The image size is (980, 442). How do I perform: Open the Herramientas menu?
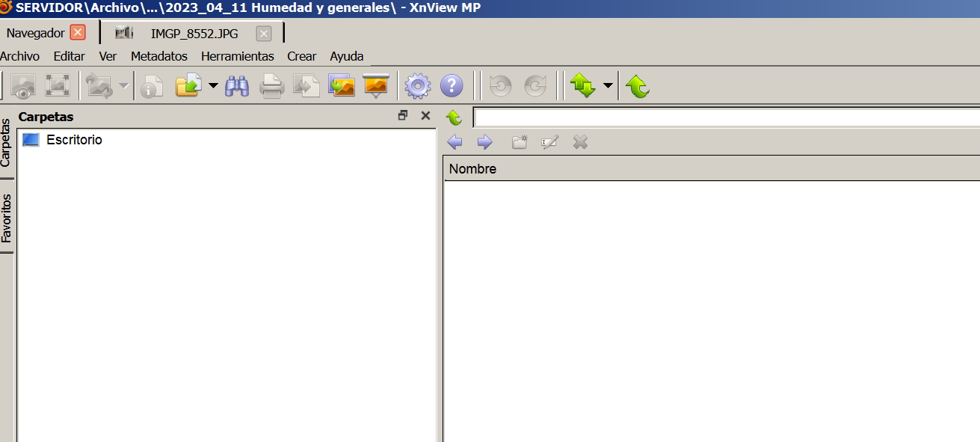pyautogui.click(x=238, y=56)
